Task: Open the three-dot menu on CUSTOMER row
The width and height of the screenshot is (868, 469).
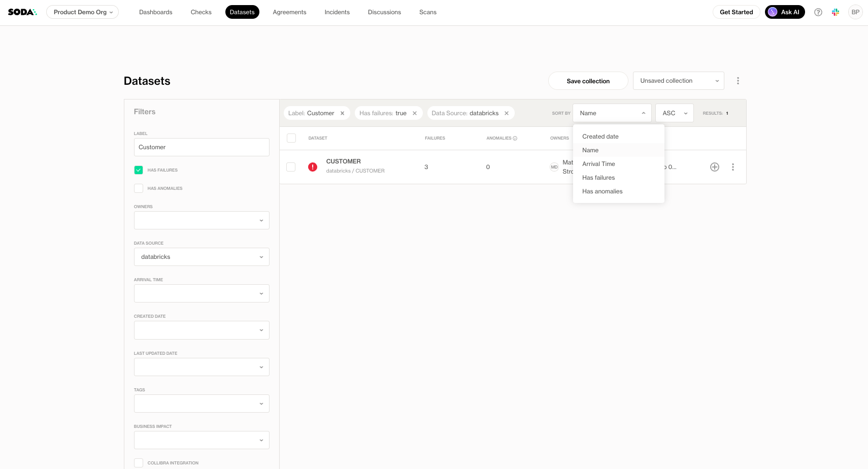Action: (x=733, y=167)
